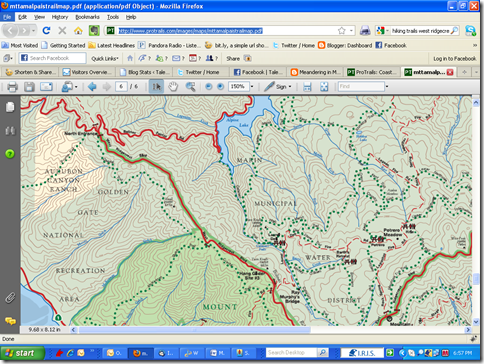Image resolution: width=484 pixels, height=364 pixels.
Task: Click the green help icon in sidebar
Action: point(10,154)
